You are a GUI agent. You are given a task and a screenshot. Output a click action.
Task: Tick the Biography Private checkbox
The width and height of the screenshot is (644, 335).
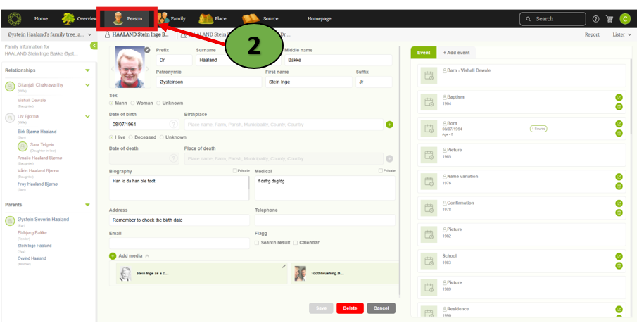point(234,170)
